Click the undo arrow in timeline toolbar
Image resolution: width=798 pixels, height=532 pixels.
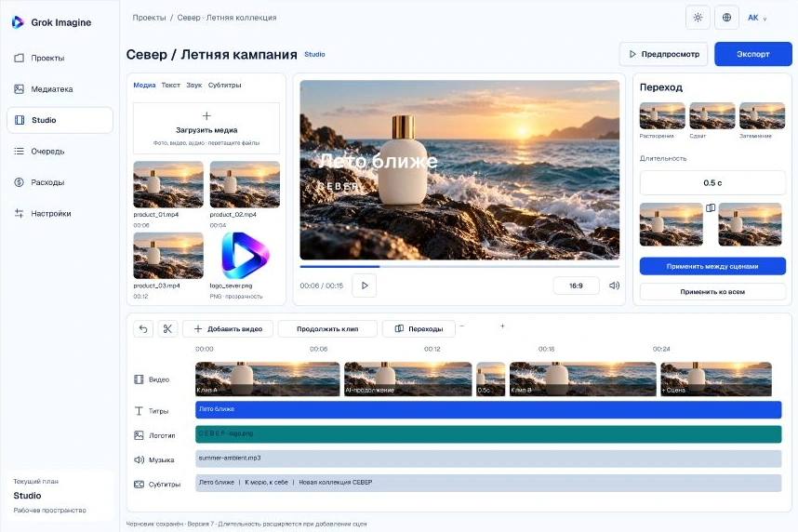(143, 329)
